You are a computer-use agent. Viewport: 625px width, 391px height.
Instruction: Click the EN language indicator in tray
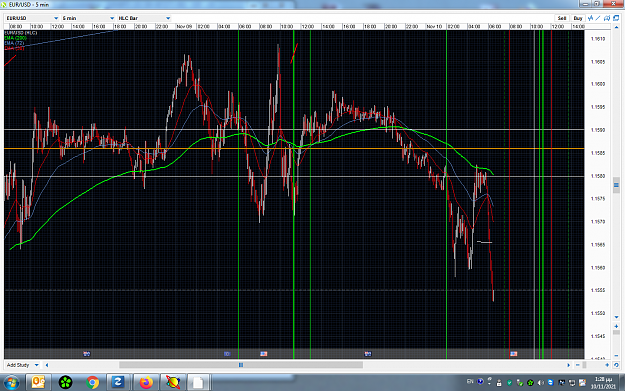tap(470, 382)
